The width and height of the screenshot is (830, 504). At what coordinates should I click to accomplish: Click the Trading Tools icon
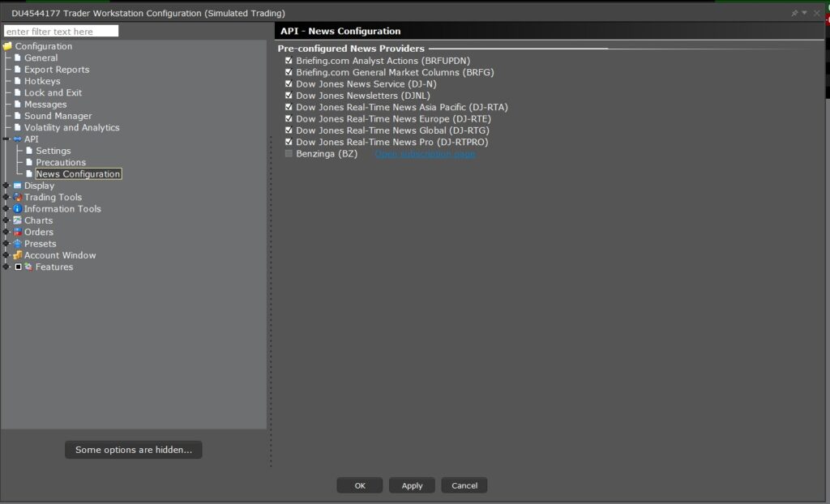point(18,197)
